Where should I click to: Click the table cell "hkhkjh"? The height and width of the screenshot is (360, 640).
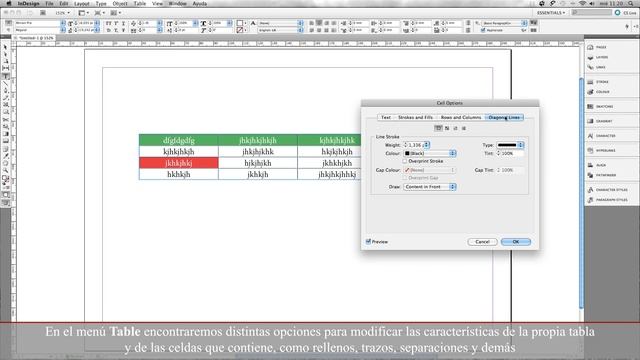click(x=179, y=174)
